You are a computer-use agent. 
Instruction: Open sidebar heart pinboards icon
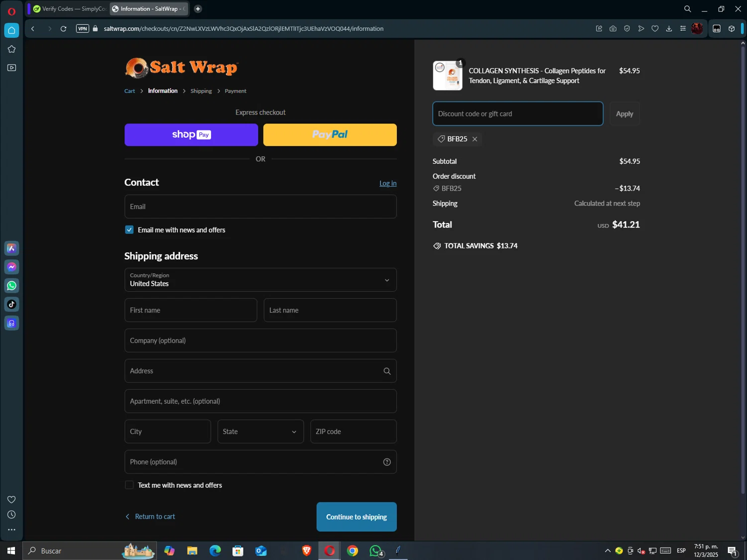pyautogui.click(x=11, y=500)
